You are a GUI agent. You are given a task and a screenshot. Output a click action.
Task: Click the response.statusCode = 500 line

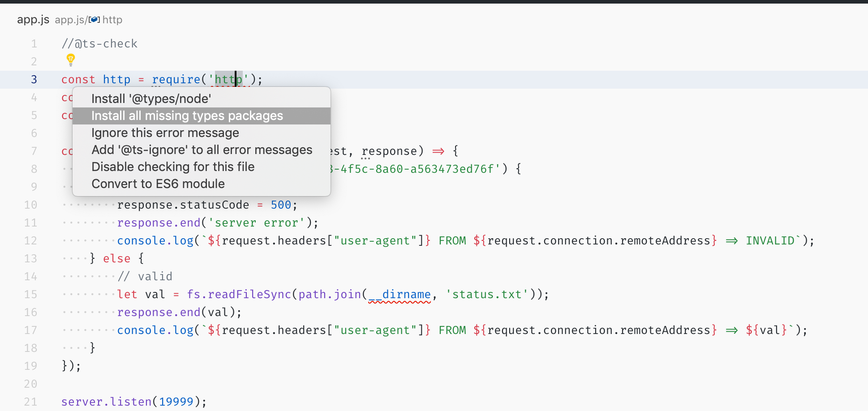pos(184,205)
